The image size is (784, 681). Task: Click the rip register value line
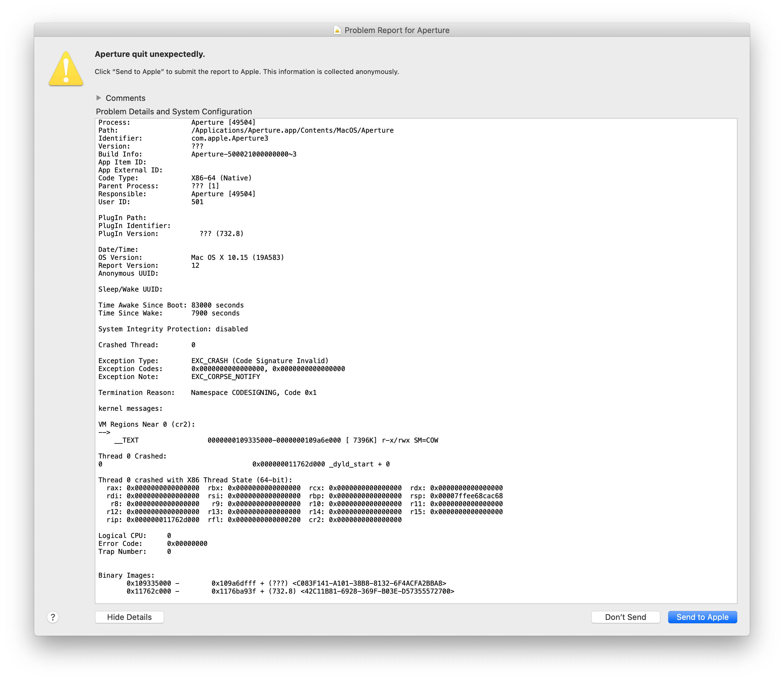tap(153, 520)
